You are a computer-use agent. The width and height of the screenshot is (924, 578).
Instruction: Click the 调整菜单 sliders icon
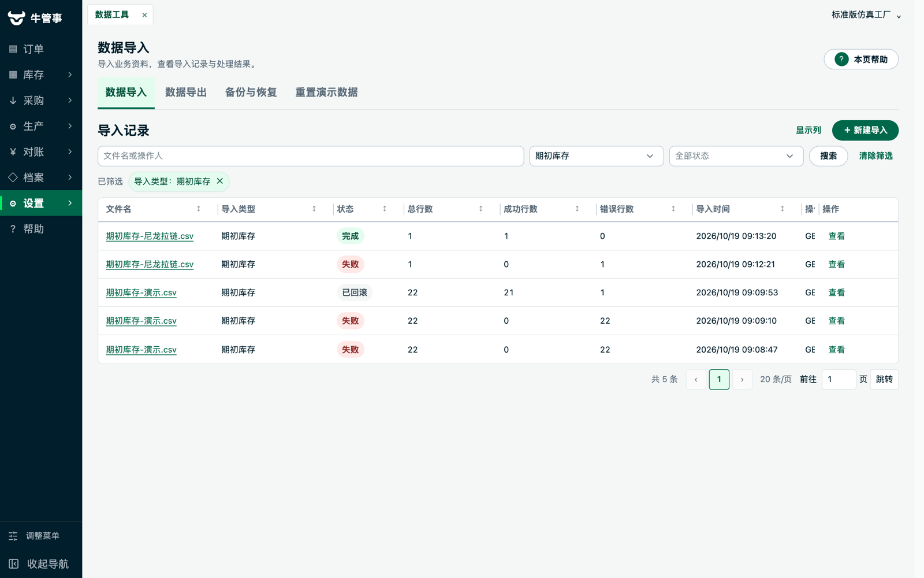click(x=13, y=536)
